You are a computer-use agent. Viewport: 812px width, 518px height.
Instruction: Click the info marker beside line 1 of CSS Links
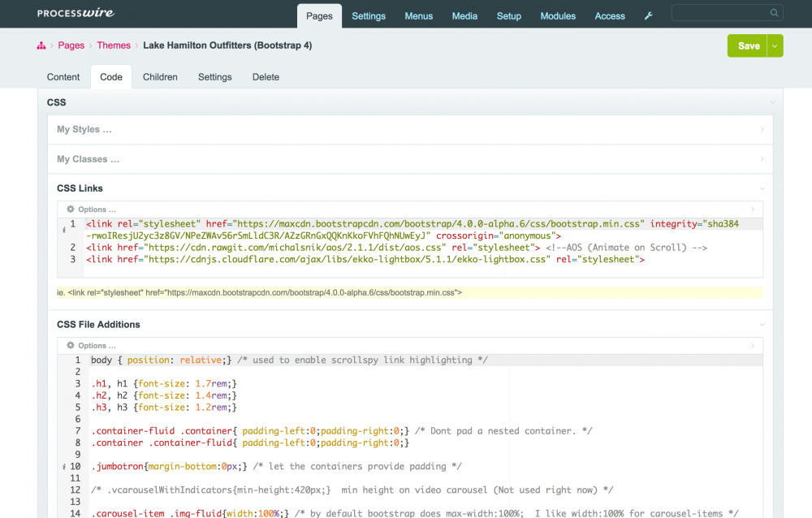tap(64, 231)
